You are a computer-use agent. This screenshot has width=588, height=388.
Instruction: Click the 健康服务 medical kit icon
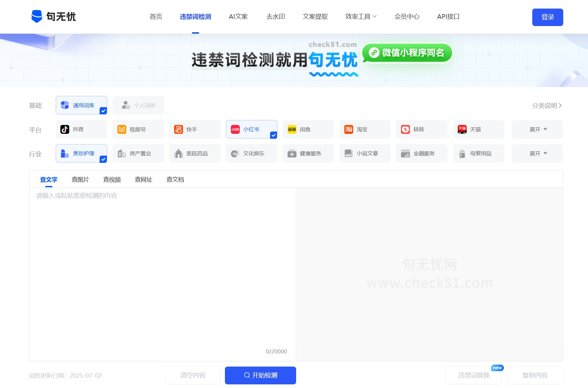(292, 154)
